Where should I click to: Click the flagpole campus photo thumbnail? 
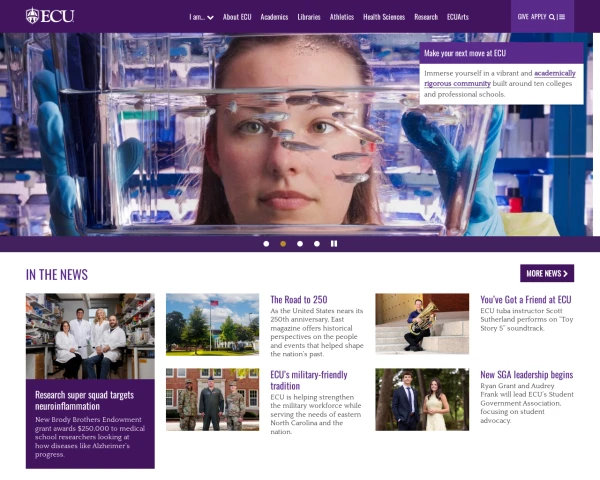coord(212,325)
